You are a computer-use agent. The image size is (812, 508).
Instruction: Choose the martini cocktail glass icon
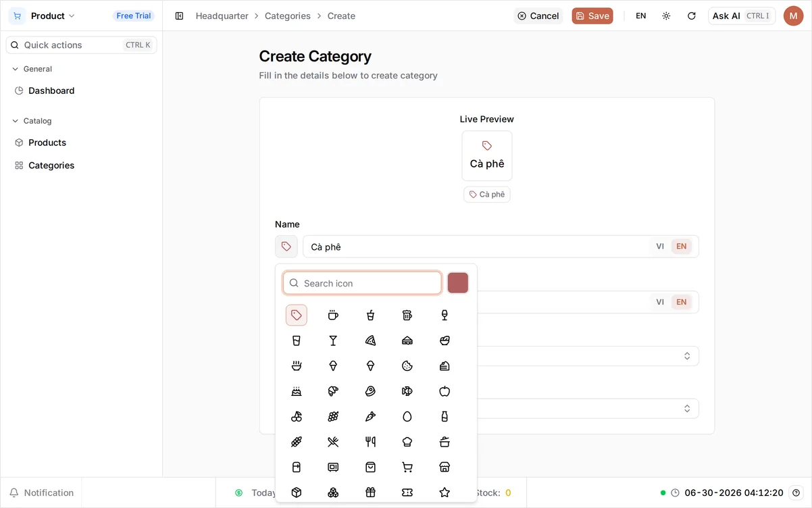[333, 340]
